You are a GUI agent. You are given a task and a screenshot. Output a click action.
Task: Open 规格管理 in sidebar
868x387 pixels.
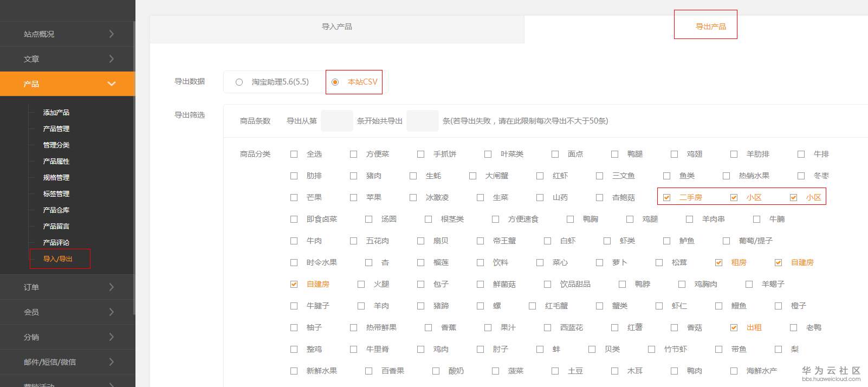[56, 177]
